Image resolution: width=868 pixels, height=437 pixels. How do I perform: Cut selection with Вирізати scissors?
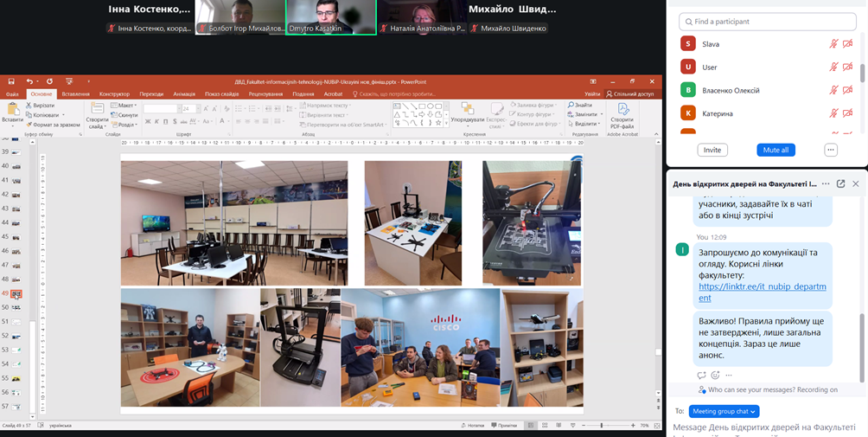[x=40, y=106]
